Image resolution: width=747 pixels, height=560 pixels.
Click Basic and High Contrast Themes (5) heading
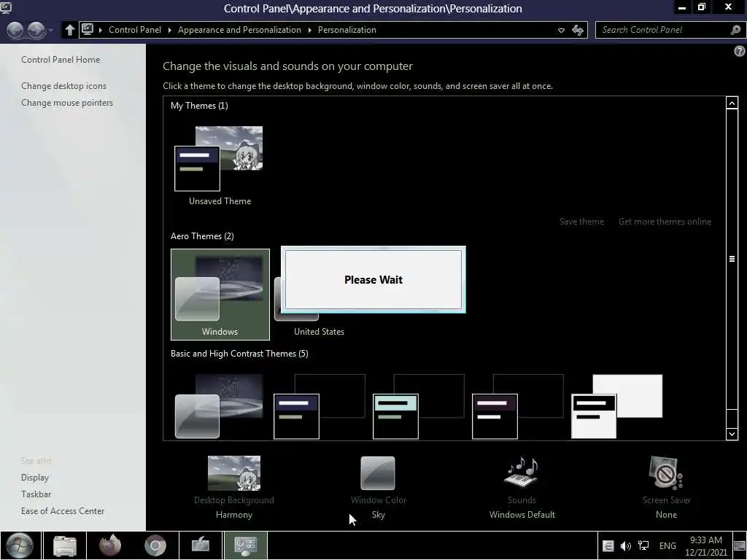(239, 354)
